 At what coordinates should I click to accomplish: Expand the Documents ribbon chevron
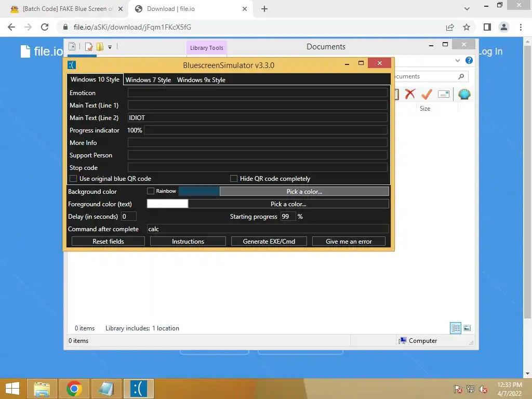pos(457,60)
